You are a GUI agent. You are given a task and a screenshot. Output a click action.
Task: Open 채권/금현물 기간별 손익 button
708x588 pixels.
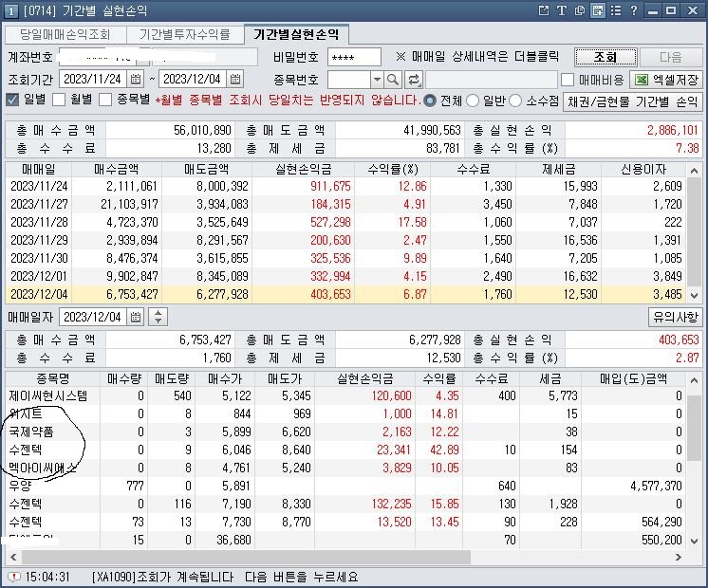click(633, 101)
